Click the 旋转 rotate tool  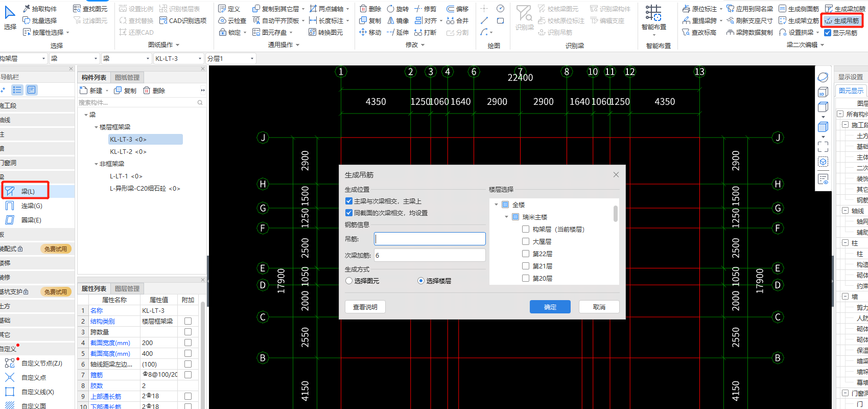391,9
